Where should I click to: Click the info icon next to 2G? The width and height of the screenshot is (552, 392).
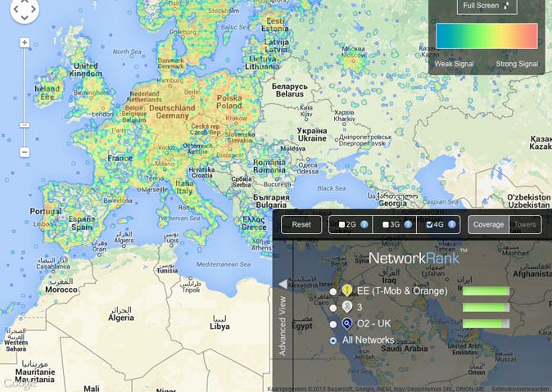coord(364,224)
